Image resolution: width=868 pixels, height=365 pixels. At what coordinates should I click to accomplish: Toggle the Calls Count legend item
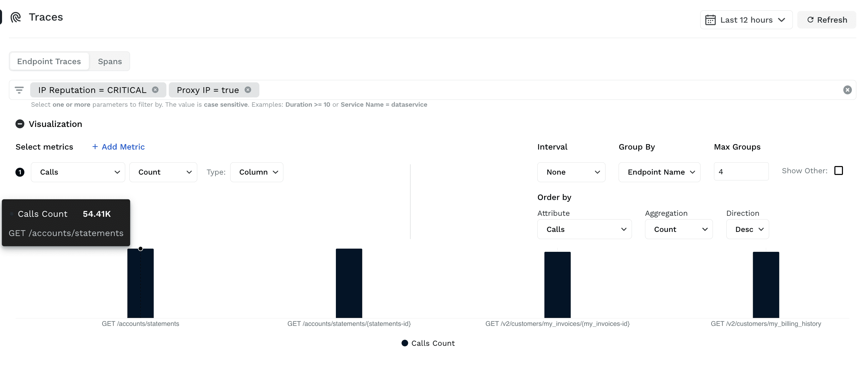coord(428,343)
